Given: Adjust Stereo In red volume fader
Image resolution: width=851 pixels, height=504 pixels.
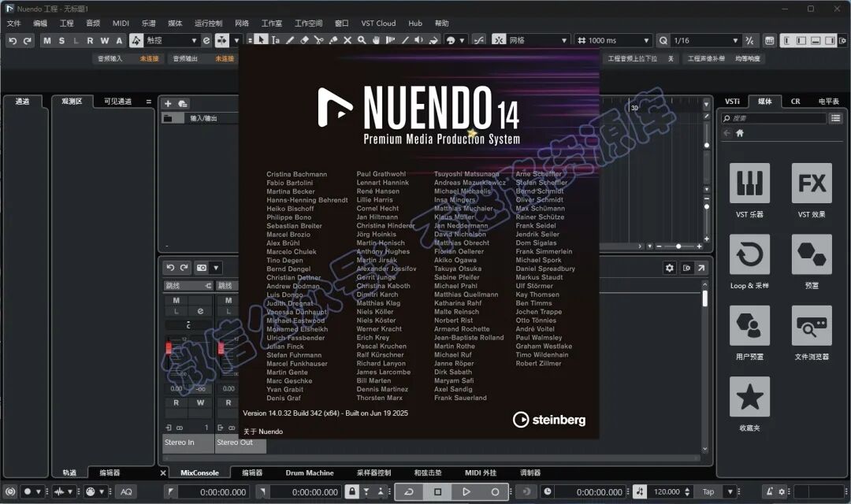Looking at the screenshot, I should 169,346.
